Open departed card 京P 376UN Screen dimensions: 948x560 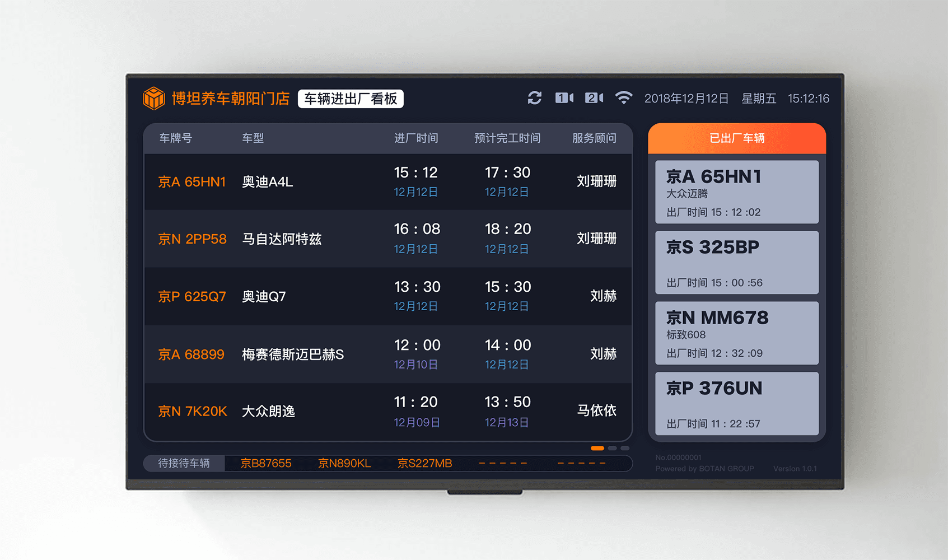point(737,404)
